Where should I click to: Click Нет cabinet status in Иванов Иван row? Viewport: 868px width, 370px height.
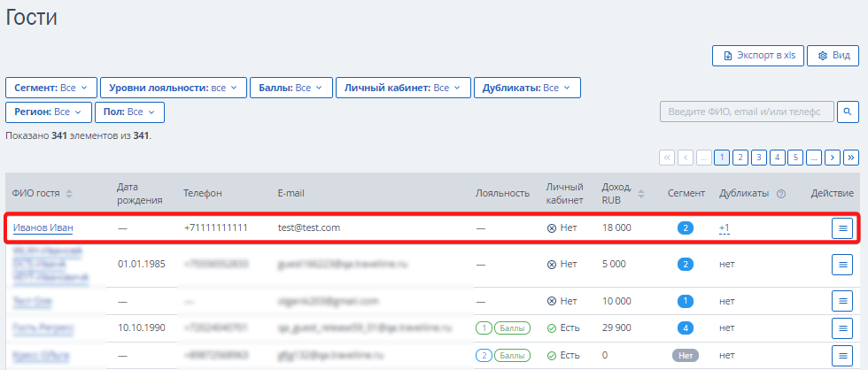coord(562,227)
